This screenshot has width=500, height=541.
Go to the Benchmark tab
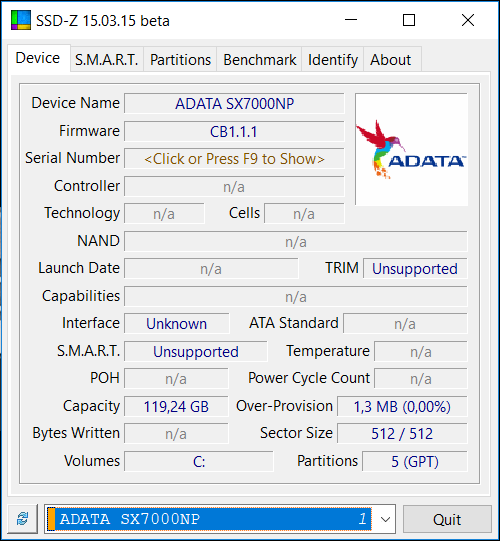259,60
